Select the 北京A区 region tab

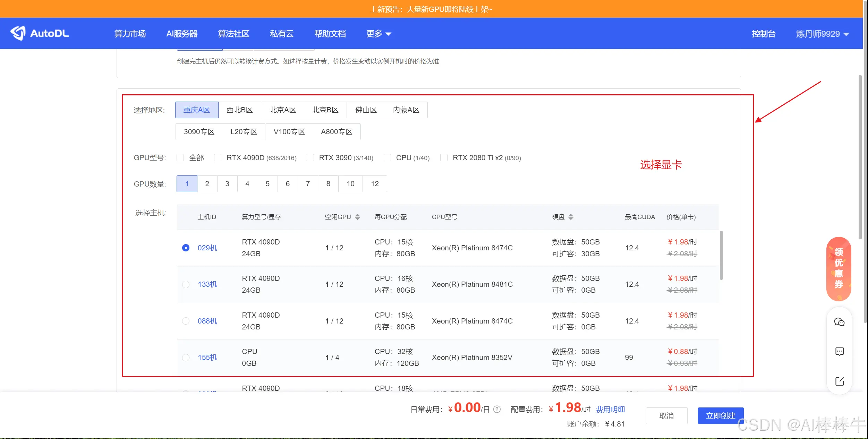[282, 110]
